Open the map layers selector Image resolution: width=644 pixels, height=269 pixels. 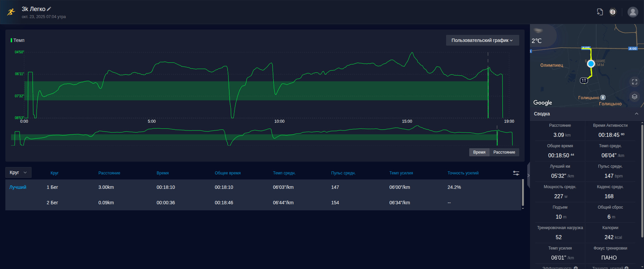[635, 97]
